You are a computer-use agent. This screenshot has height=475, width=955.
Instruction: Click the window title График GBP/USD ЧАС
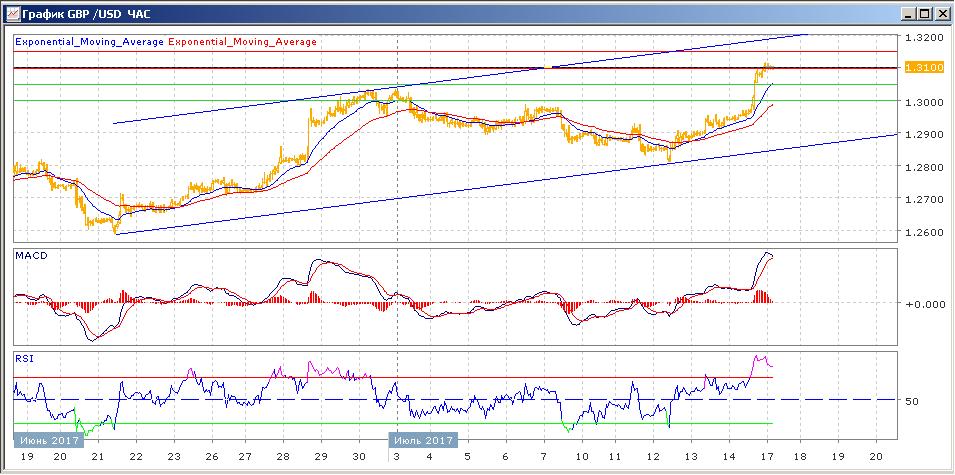tap(85, 13)
